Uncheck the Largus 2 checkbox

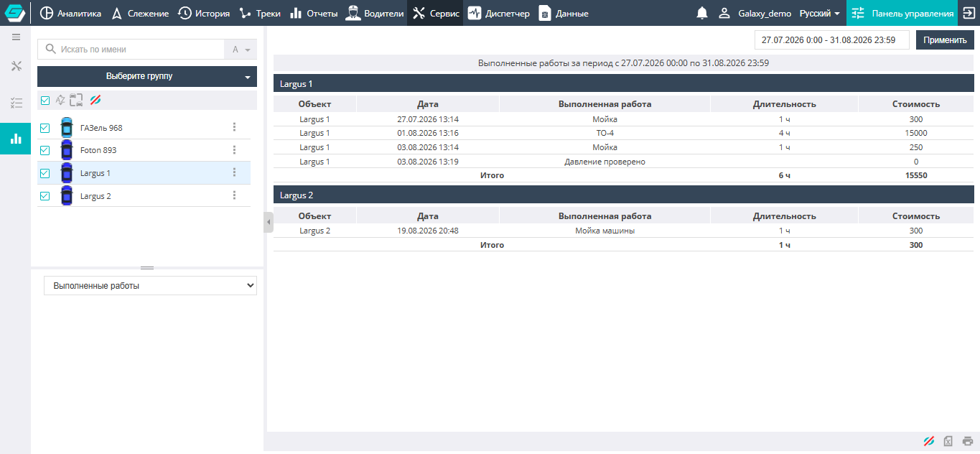(45, 197)
